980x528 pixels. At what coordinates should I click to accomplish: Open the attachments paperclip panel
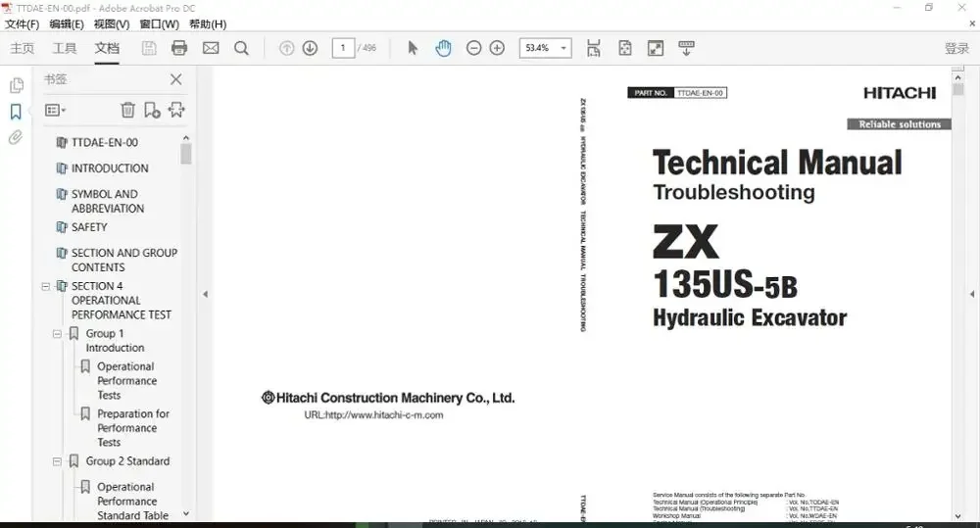pos(17,137)
